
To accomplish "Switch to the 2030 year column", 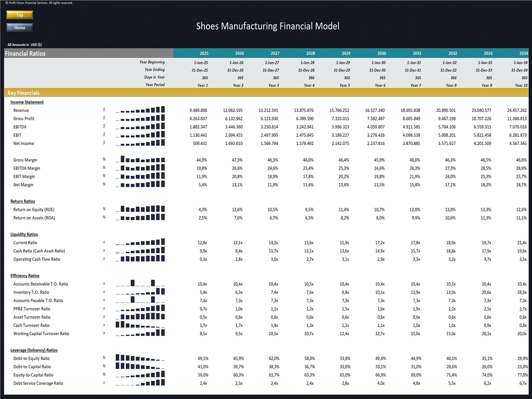I will tap(381, 53).
